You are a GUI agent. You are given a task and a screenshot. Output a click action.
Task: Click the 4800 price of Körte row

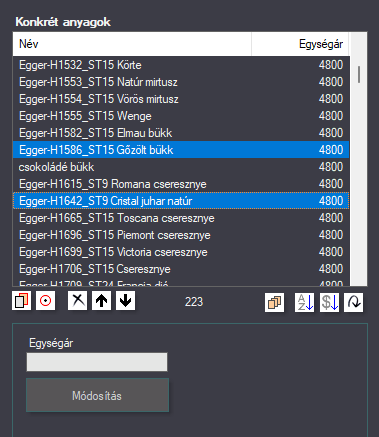331,65
